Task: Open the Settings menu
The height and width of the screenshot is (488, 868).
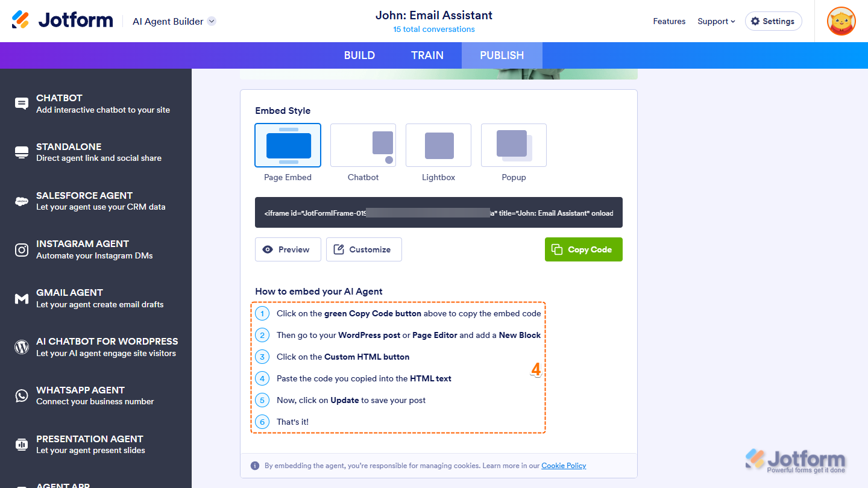Action: 773,21
